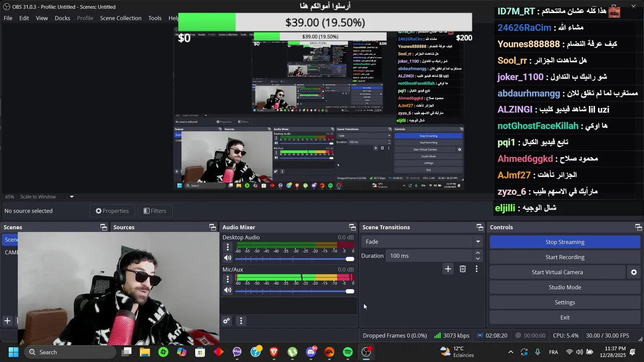Adjust Desktop Audio volume slider

click(x=294, y=258)
